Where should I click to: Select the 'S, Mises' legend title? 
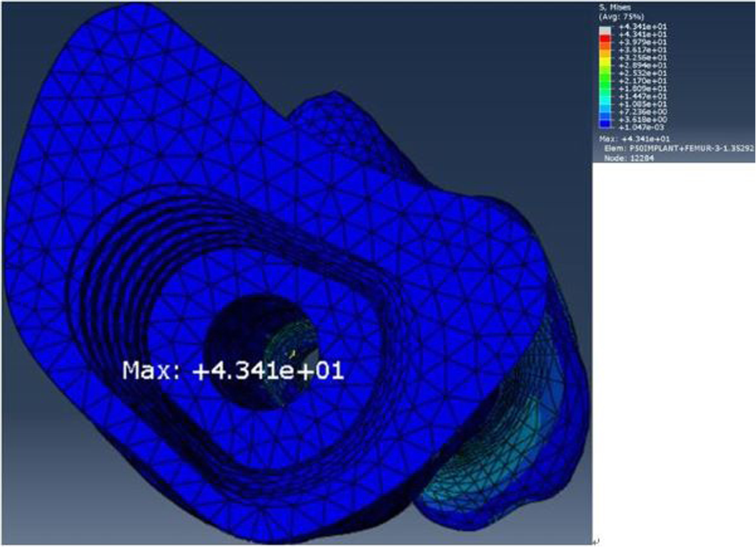point(615,7)
